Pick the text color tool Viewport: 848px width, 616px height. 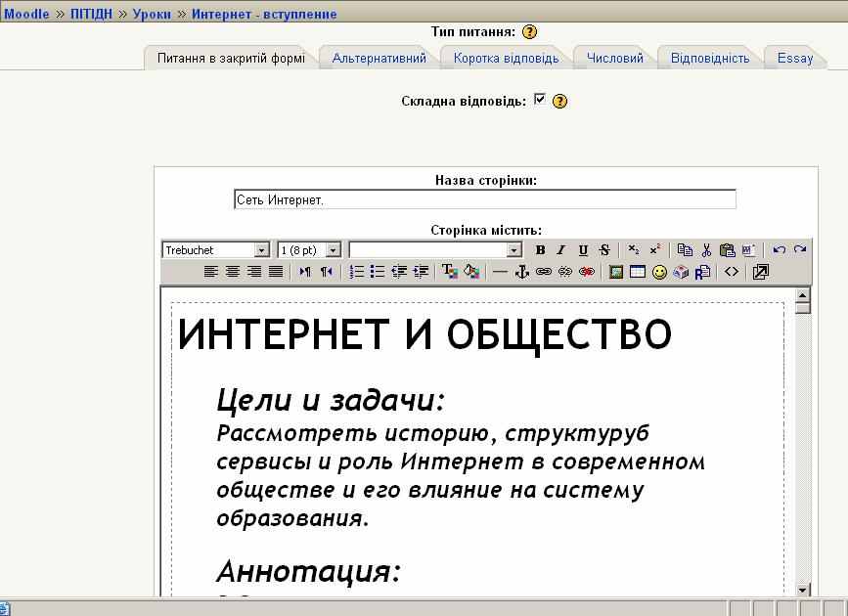click(450, 272)
